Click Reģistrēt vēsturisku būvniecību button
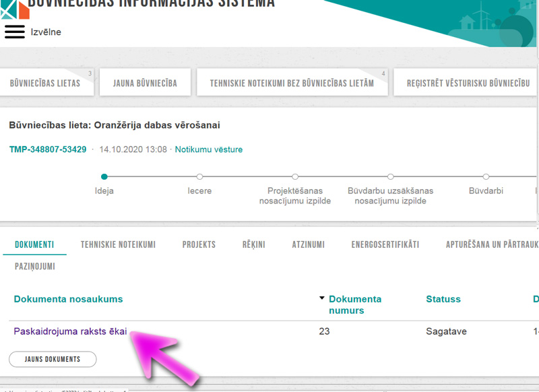The width and height of the screenshot is (539, 392). click(x=468, y=84)
